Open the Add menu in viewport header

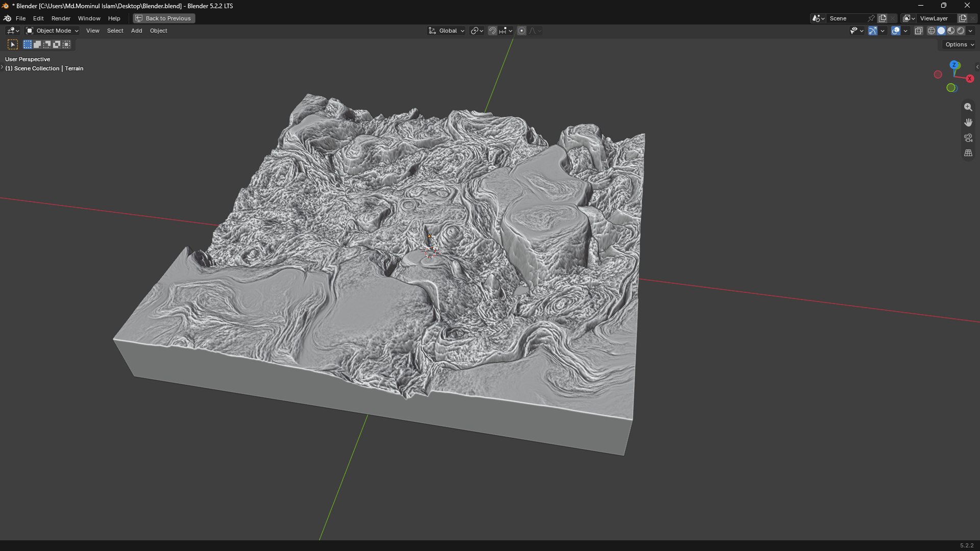click(136, 31)
